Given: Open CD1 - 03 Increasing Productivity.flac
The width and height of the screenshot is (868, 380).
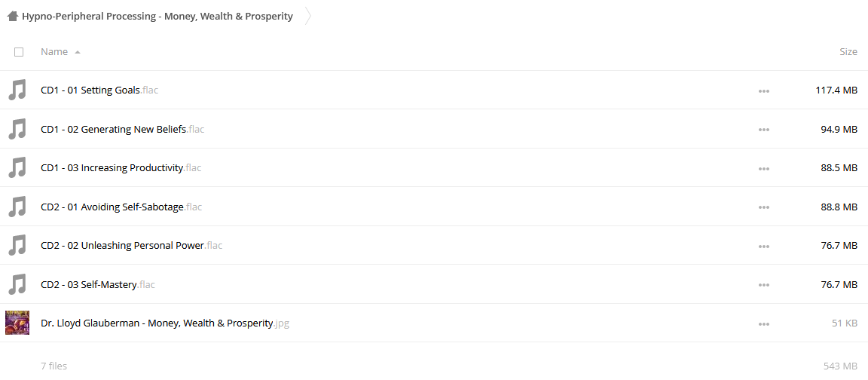Looking at the screenshot, I should pos(121,168).
